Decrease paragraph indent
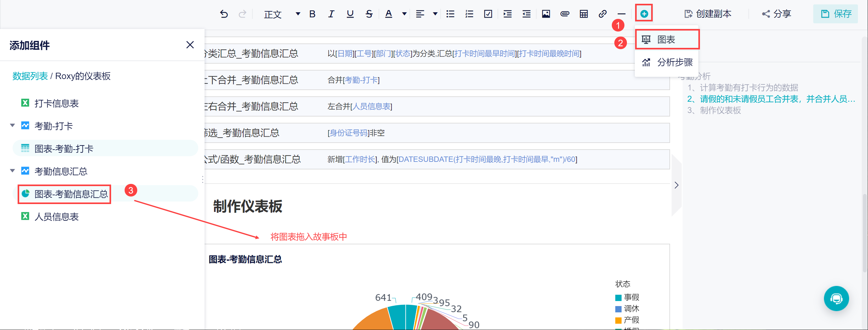The height and width of the screenshot is (330, 868). pyautogui.click(x=526, y=14)
